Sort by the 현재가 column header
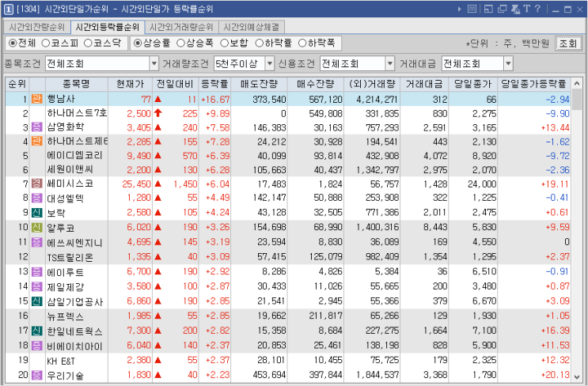This screenshot has width=588, height=386. pyautogui.click(x=130, y=84)
